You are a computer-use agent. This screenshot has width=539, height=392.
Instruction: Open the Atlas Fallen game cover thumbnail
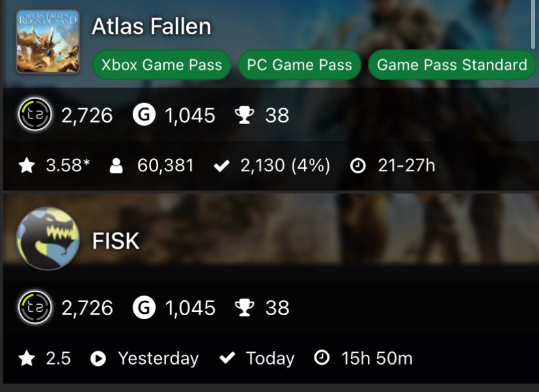[x=48, y=41]
